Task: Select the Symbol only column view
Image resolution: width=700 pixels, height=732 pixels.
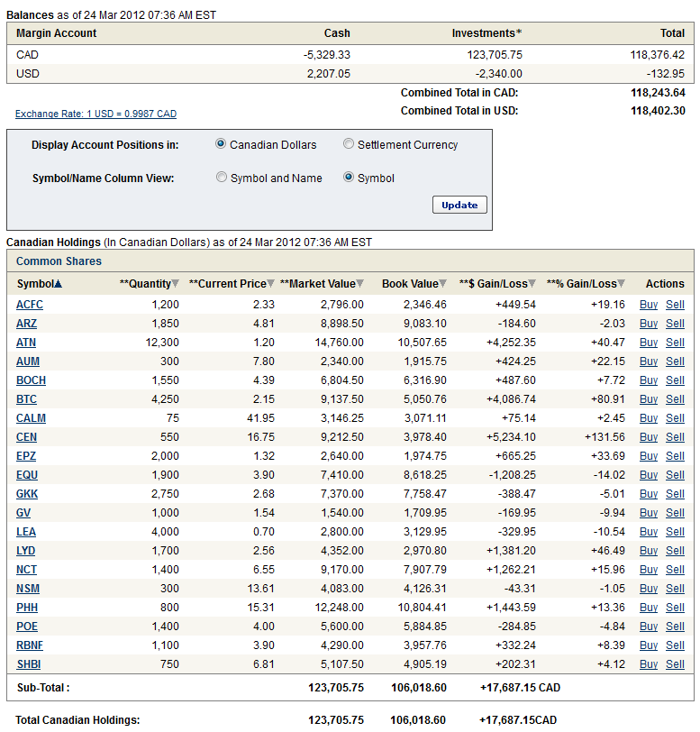Action: click(x=349, y=178)
